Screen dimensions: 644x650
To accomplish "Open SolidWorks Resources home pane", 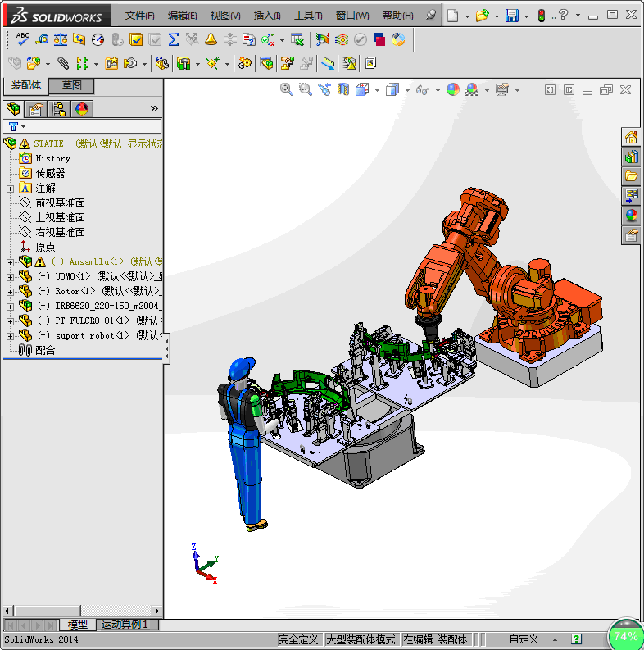I will tap(631, 137).
